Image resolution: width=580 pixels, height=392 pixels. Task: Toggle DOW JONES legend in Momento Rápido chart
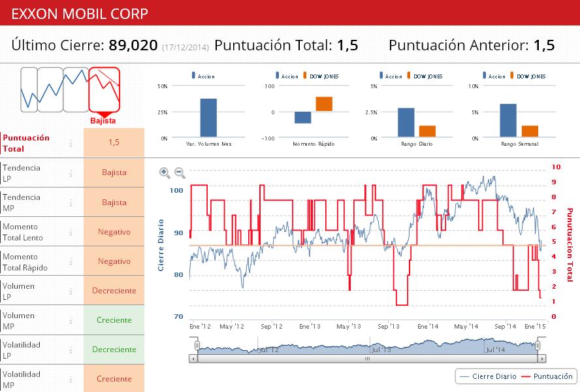(x=321, y=76)
